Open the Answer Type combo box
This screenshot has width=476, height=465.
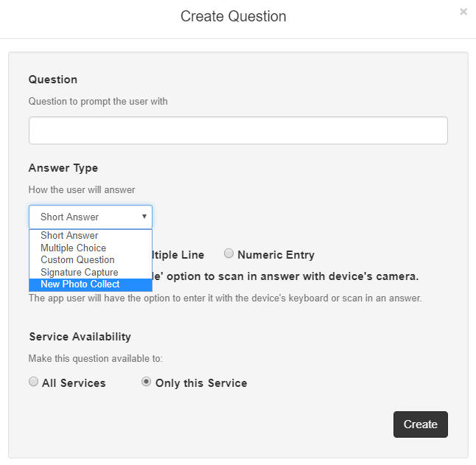(x=91, y=217)
